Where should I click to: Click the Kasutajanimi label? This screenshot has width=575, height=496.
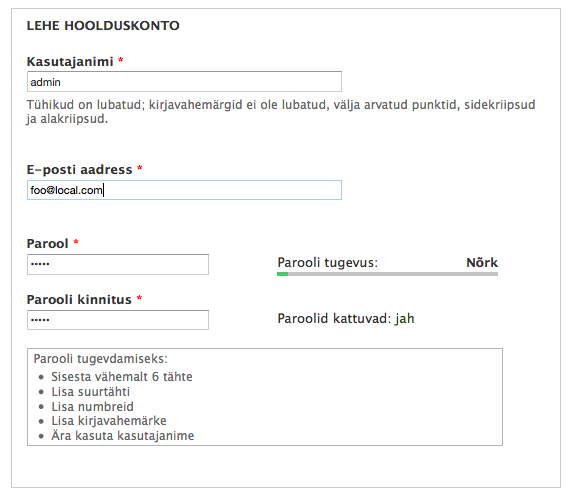tap(70, 62)
